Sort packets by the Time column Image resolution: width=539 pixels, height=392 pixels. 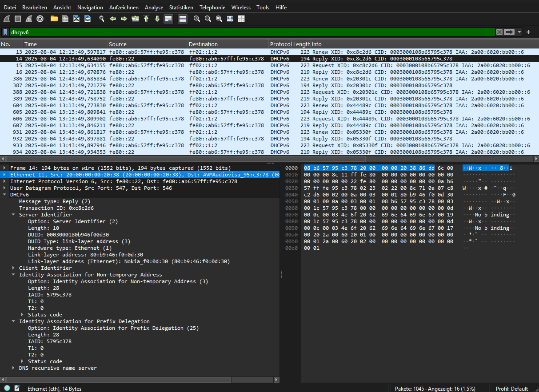(65, 44)
